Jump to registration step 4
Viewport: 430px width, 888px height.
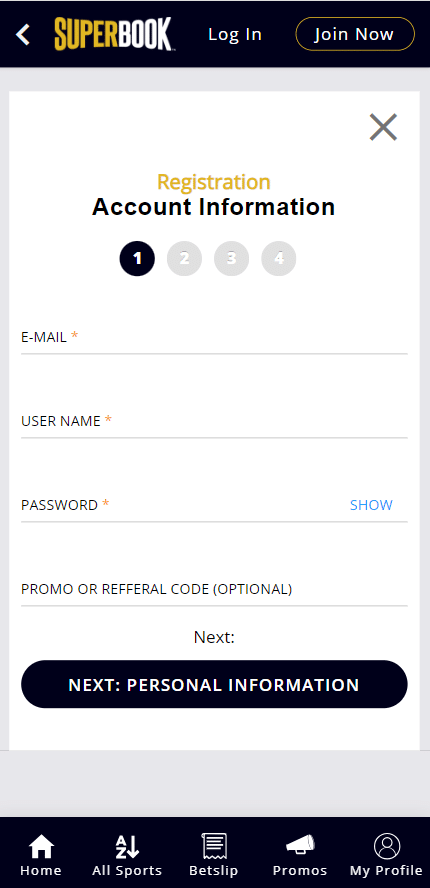[279, 259]
